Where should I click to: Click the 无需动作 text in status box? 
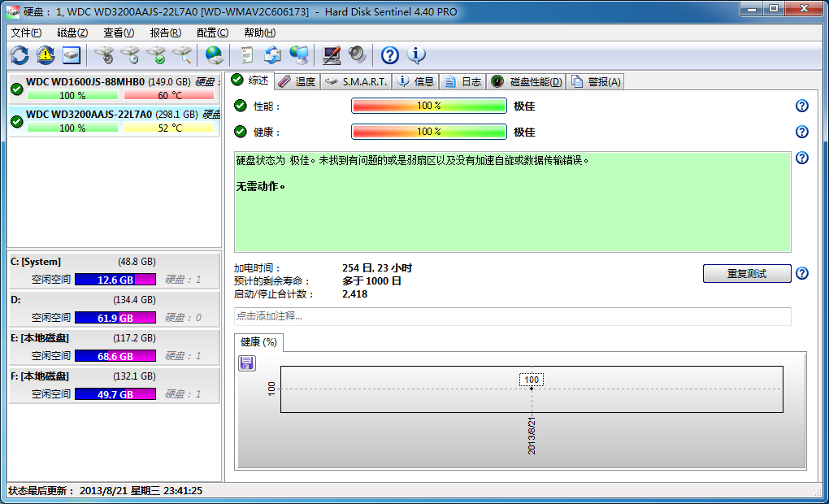pos(261,186)
